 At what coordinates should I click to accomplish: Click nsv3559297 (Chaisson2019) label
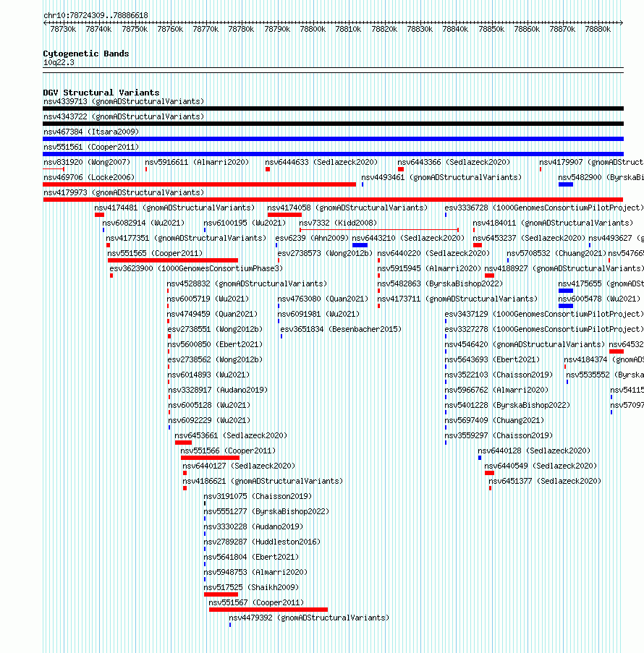click(499, 436)
